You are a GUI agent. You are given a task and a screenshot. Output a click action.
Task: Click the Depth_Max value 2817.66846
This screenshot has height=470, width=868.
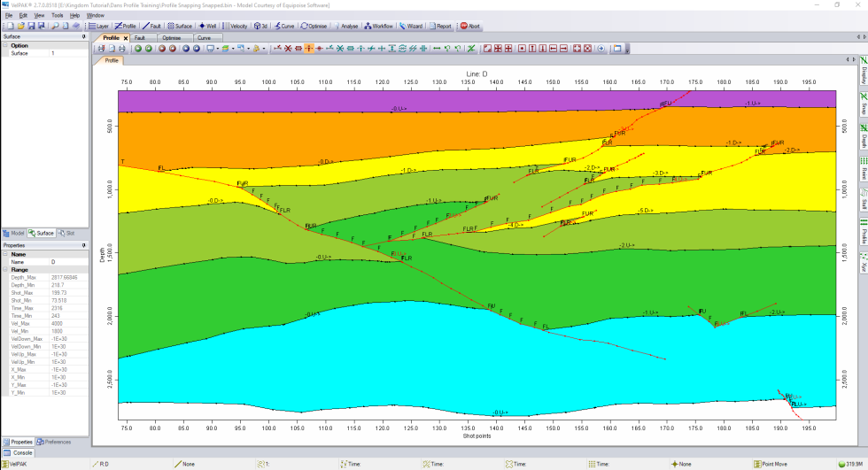pyautogui.click(x=69, y=278)
